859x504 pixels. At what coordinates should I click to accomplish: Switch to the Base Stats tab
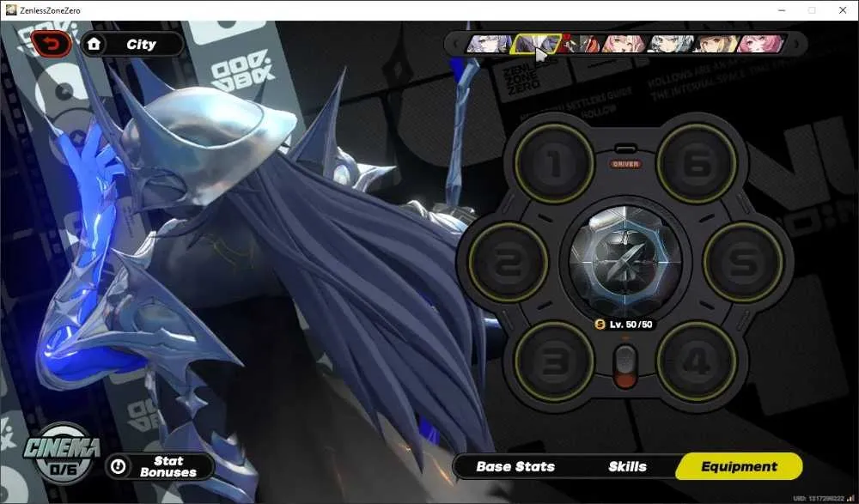tap(515, 467)
